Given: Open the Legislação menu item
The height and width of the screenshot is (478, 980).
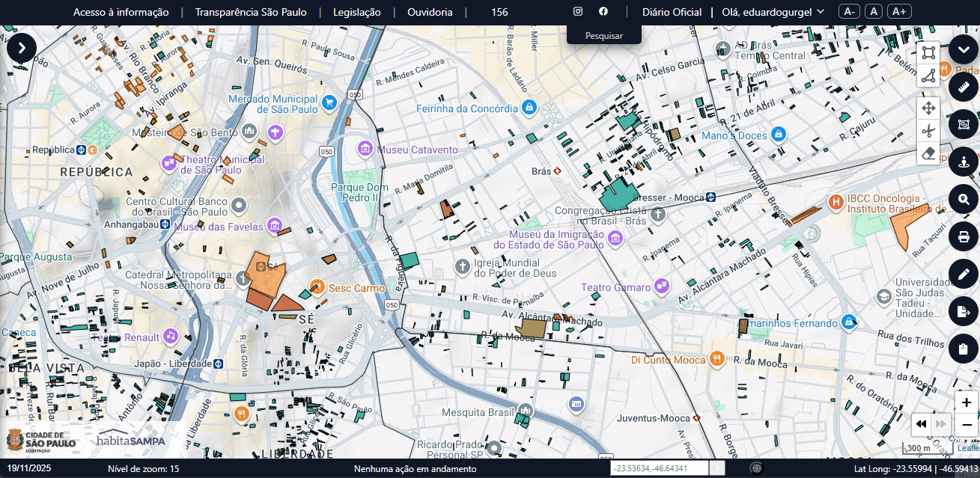Looking at the screenshot, I should [356, 12].
